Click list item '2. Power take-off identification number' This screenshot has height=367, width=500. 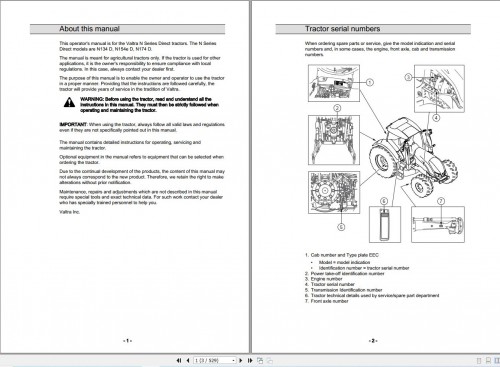[x=344, y=274]
